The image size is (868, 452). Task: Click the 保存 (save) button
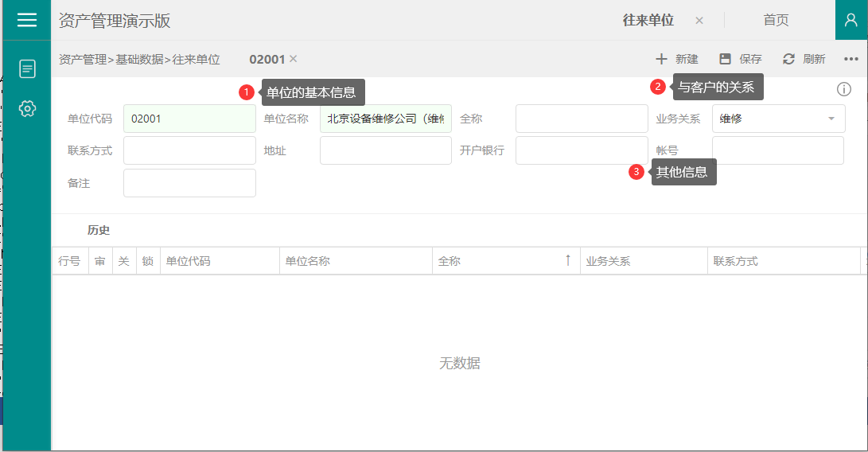741,59
